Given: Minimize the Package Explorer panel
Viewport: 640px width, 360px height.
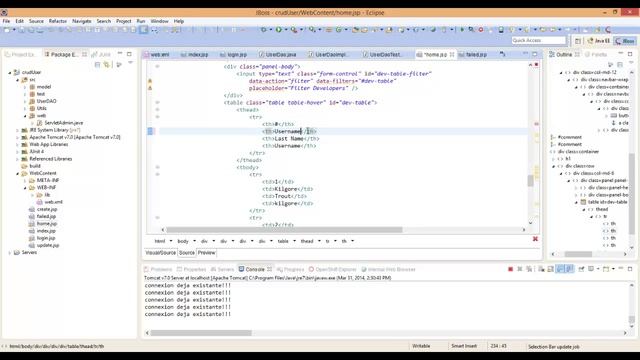Looking at the screenshot, I should click(x=120, y=53).
